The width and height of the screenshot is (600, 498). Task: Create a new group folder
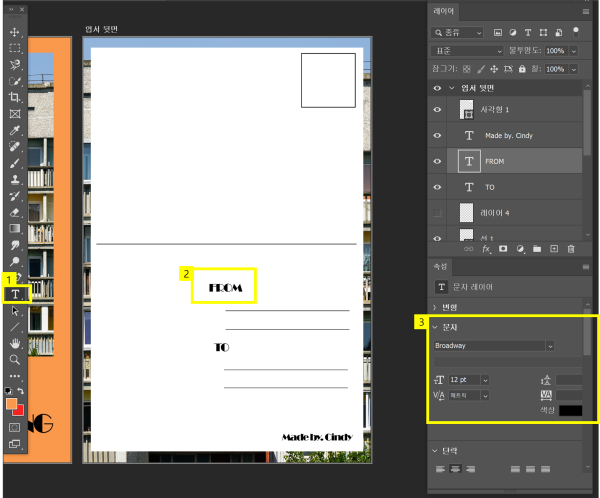(x=537, y=249)
